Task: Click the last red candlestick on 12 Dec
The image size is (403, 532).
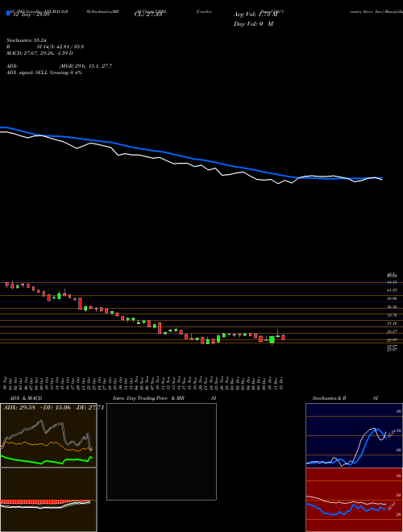Action: (283, 337)
